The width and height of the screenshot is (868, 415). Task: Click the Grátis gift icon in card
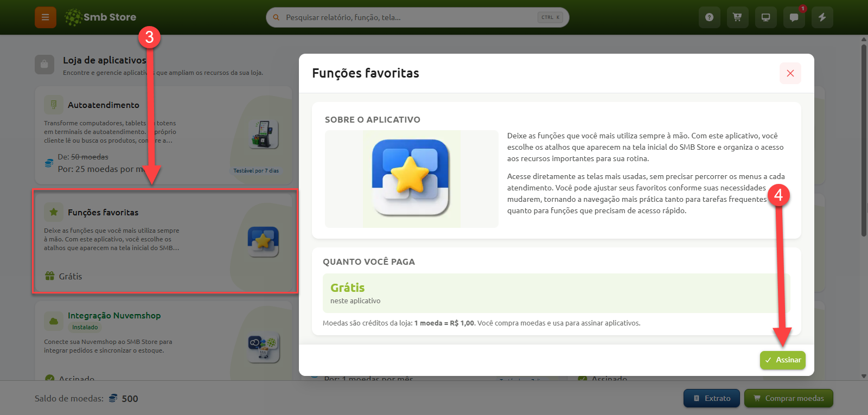pos(49,276)
